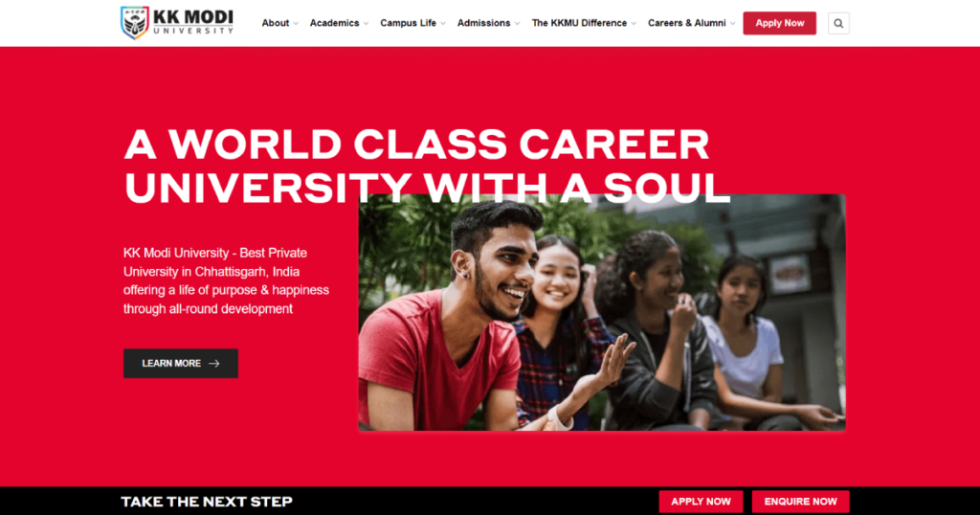Click the students group hero photo

(x=602, y=312)
